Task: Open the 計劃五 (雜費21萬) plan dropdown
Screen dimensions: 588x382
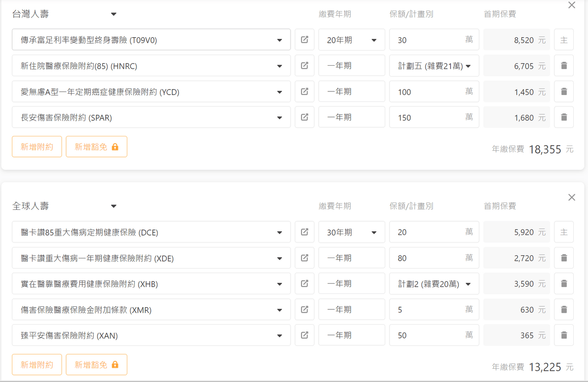Action: [x=434, y=66]
